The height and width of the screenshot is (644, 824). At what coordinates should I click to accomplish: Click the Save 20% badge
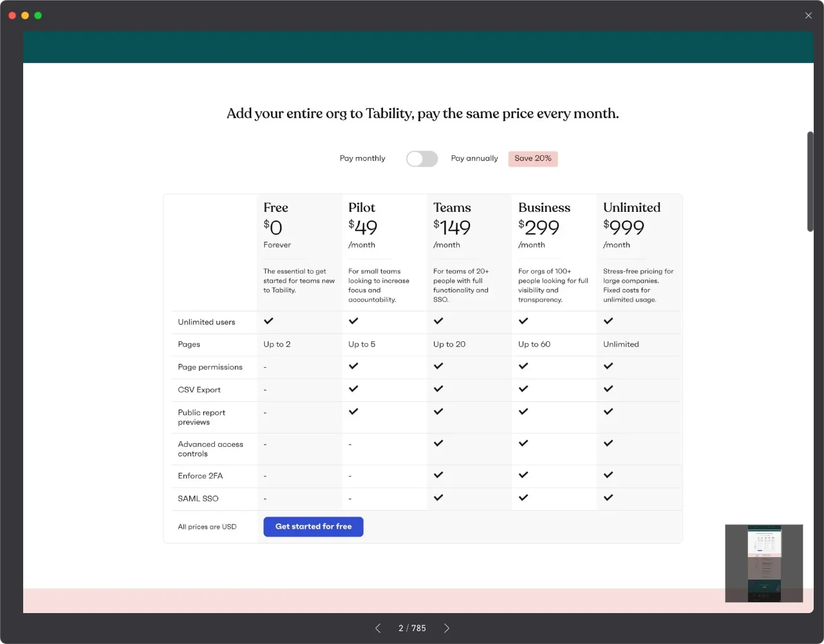point(533,158)
